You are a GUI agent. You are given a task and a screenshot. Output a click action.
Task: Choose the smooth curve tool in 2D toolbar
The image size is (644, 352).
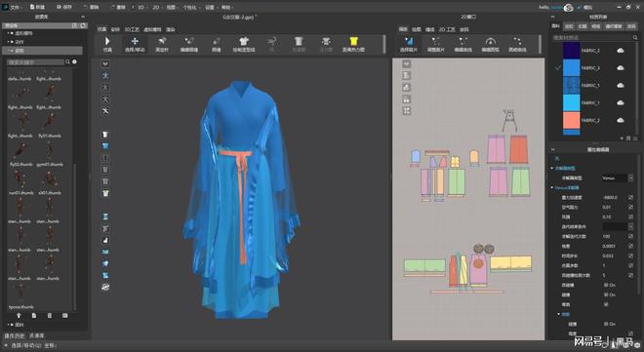point(517,44)
